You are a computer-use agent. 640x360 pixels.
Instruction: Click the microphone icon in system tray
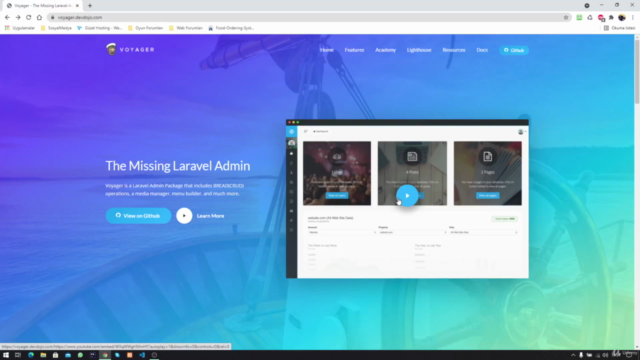581,355
